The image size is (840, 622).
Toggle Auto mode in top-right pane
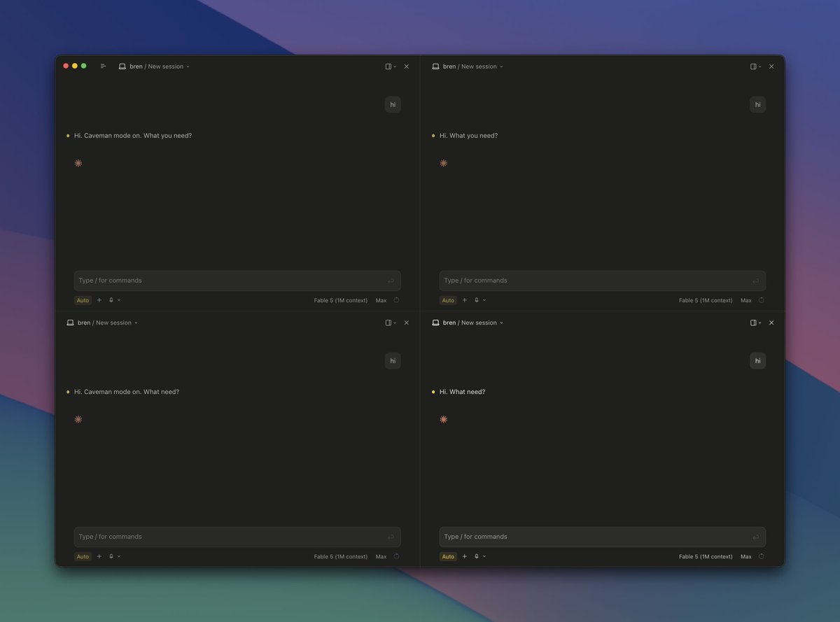[448, 300]
